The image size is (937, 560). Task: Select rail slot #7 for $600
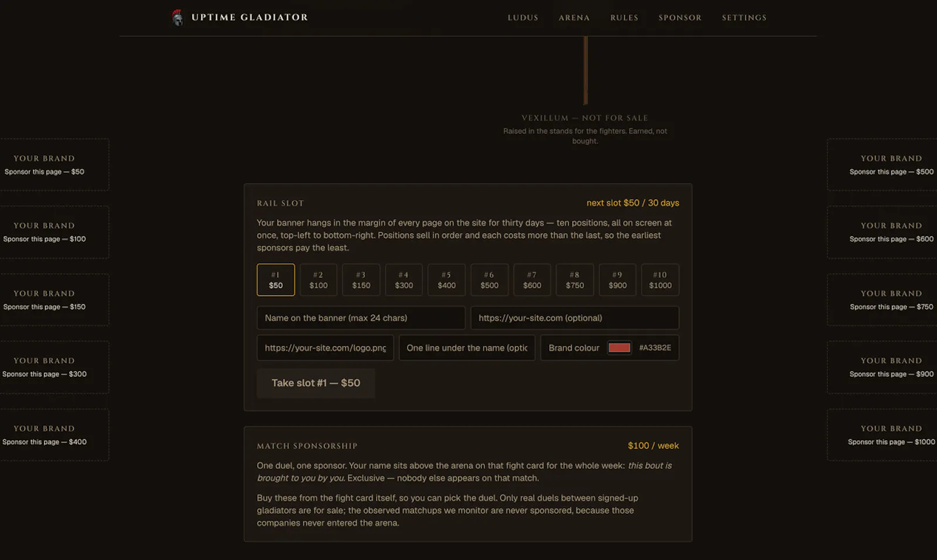tap(532, 280)
